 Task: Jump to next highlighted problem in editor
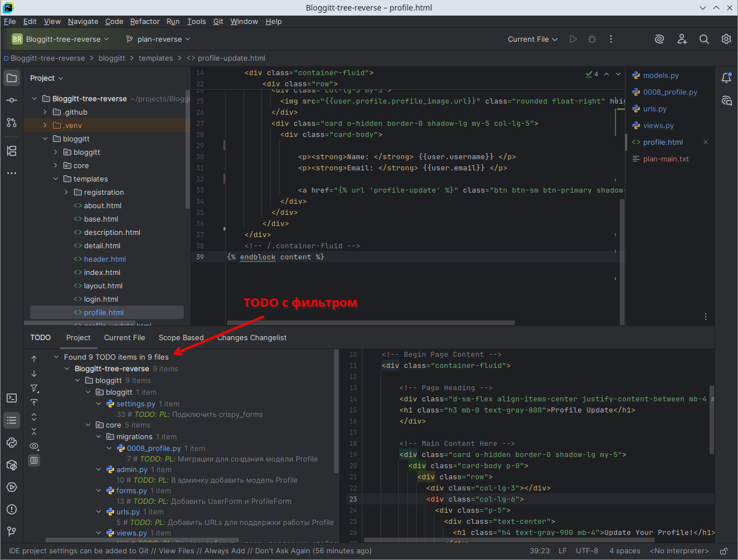pyautogui.click(x=618, y=74)
